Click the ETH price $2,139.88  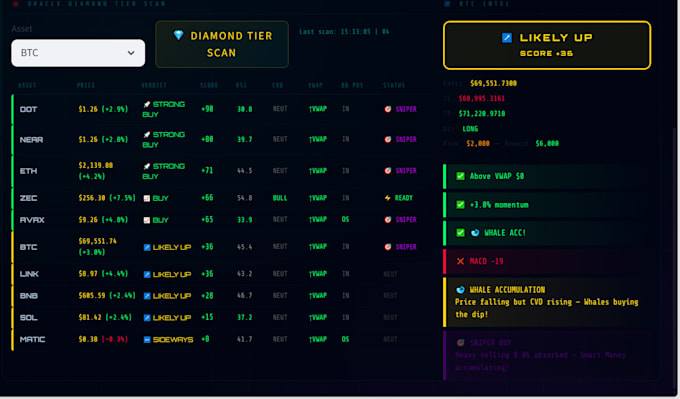point(96,165)
